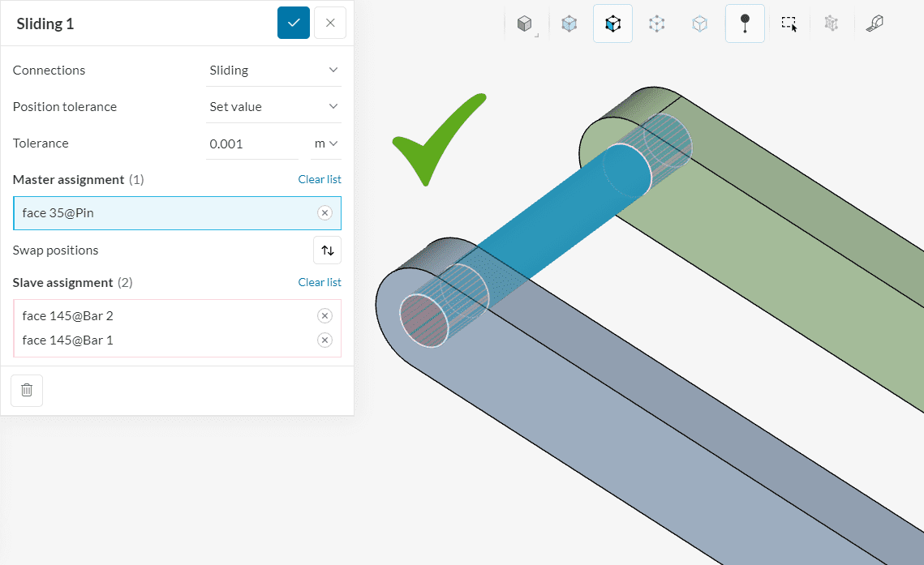Image resolution: width=924 pixels, height=565 pixels.
Task: Close the Sliding 1 panel
Action: tap(330, 23)
